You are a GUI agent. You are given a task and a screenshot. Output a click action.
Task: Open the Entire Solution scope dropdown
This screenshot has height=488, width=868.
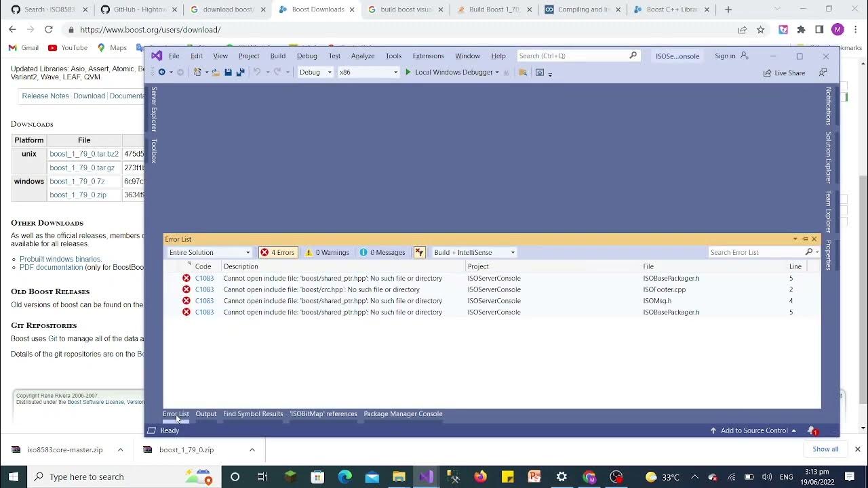point(210,252)
